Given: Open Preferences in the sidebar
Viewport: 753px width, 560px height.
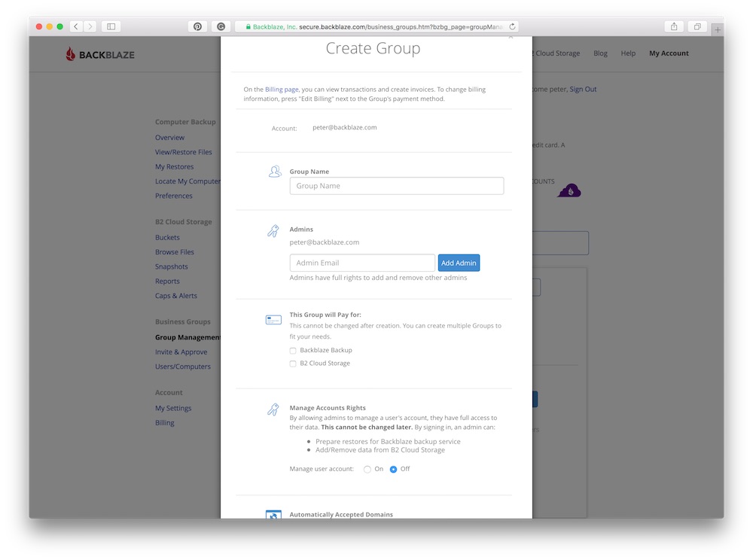Looking at the screenshot, I should [173, 196].
